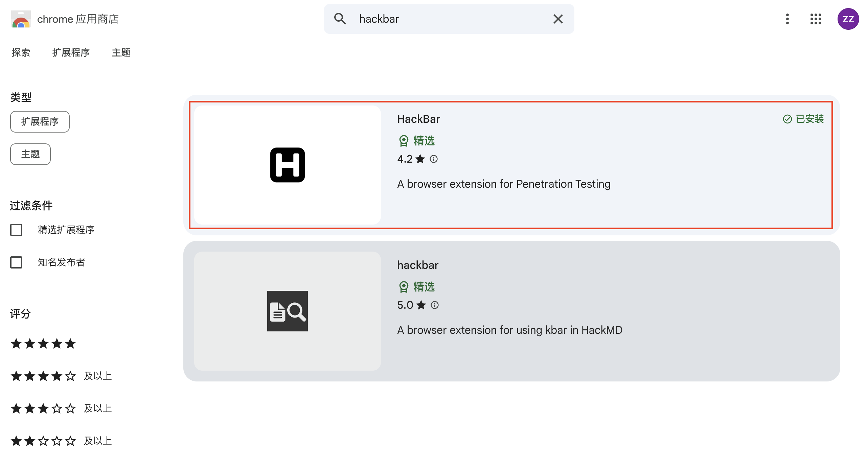Click the 精选 label under HackBar

pyautogui.click(x=424, y=141)
